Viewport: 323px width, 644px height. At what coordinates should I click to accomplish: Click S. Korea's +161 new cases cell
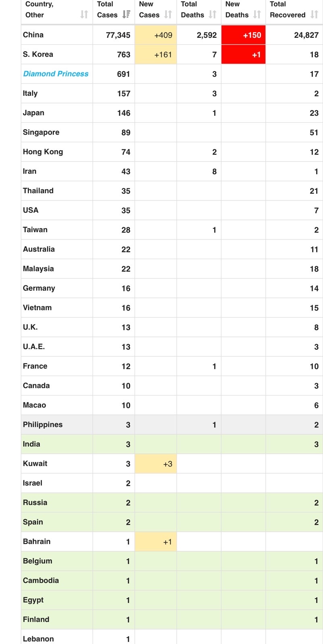tap(156, 54)
